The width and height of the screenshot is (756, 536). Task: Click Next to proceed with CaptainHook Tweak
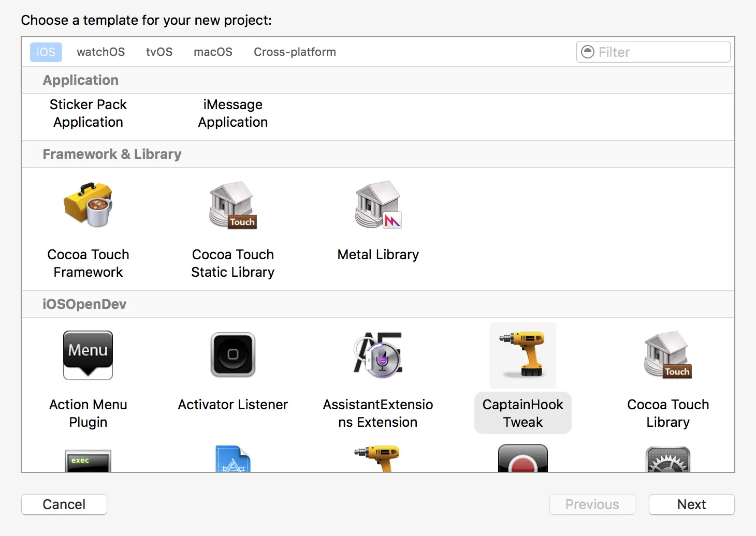pyautogui.click(x=691, y=504)
